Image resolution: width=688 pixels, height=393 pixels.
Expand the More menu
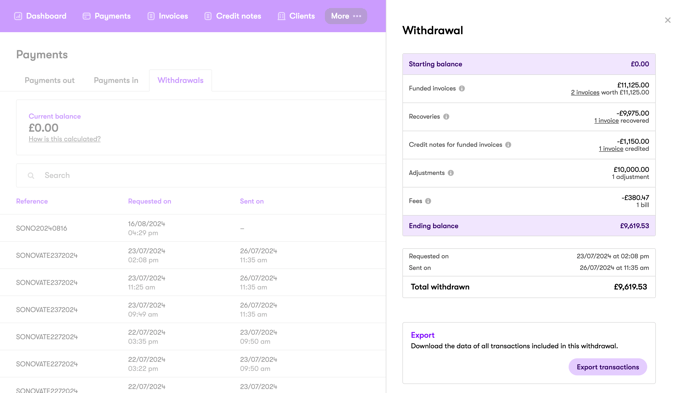(346, 16)
